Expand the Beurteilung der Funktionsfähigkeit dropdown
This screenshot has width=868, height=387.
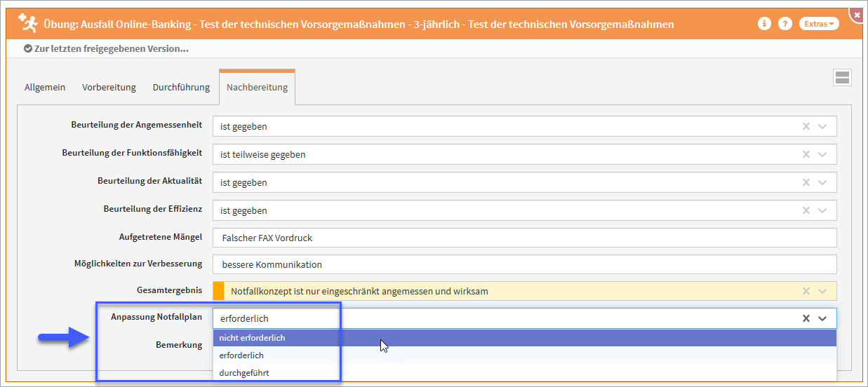[x=823, y=154]
